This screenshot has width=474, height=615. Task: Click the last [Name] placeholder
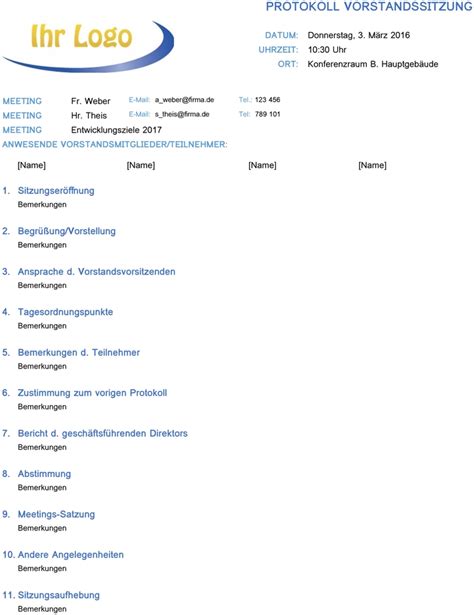[372, 165]
